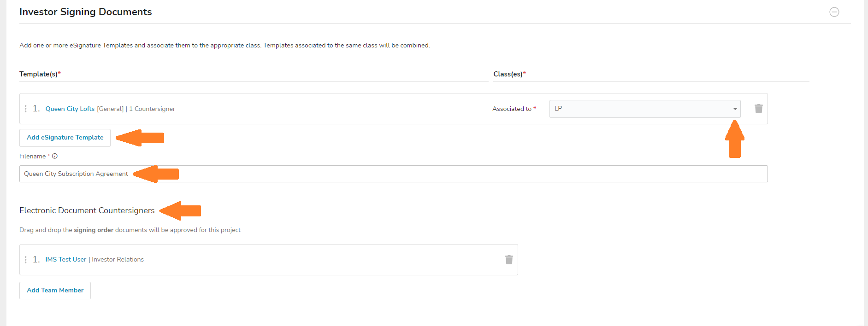Viewport: 868px width, 326px height.
Task: Click the Investor Signing Documents heading
Action: coord(85,12)
